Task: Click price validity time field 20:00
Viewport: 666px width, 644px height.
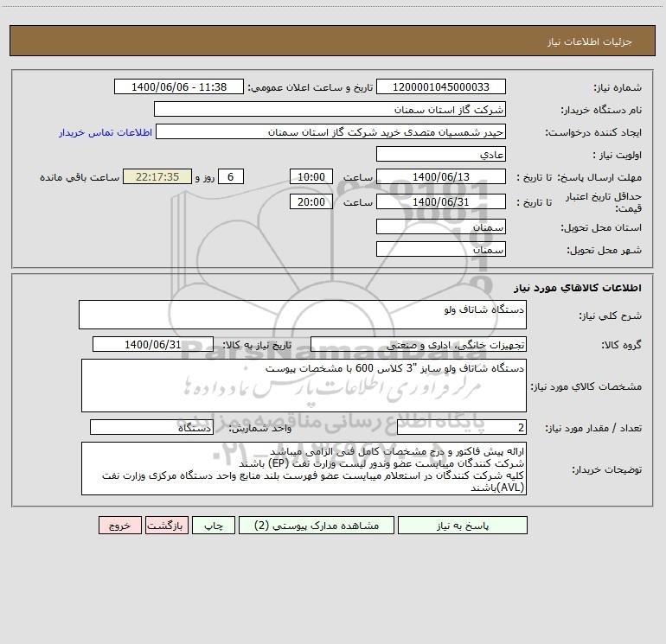Action: tap(311, 201)
